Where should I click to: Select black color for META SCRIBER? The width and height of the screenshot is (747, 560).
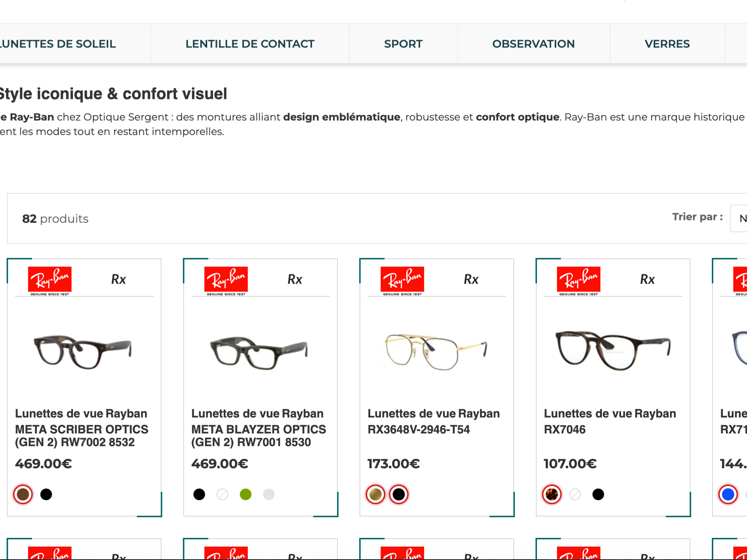(x=46, y=494)
